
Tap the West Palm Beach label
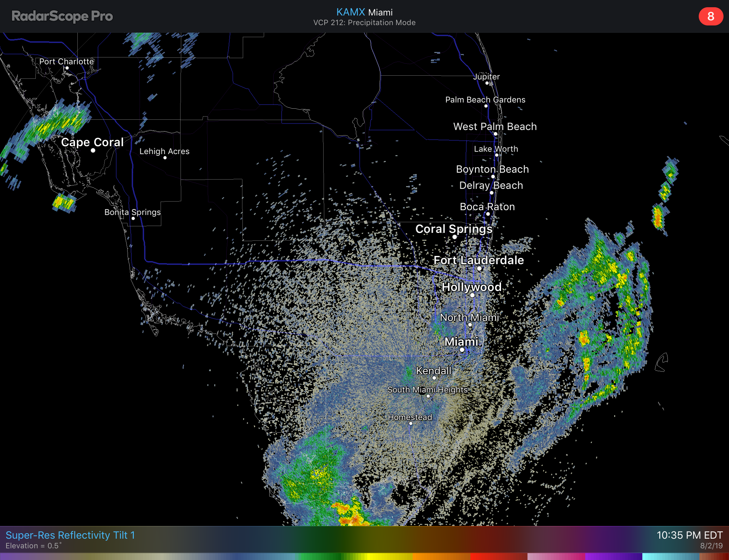pyautogui.click(x=495, y=127)
